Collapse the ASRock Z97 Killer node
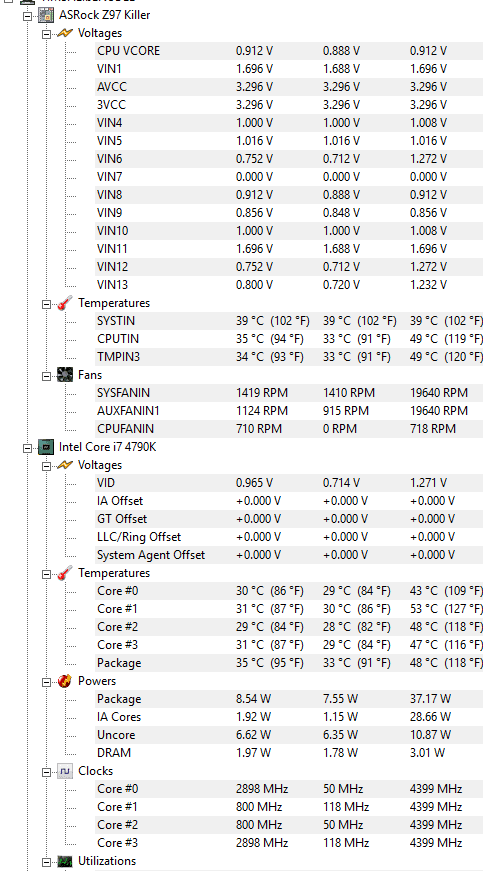Viewport: 483px width, 871px height. click(x=27, y=16)
